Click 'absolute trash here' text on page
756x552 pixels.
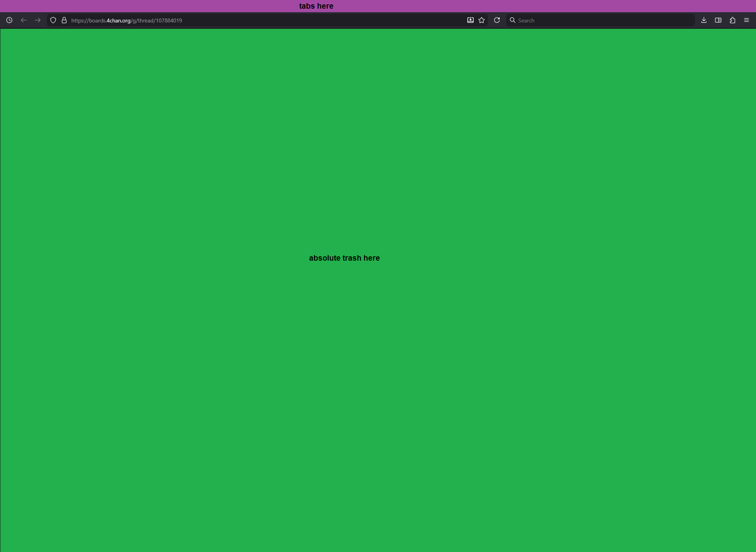pyautogui.click(x=344, y=258)
